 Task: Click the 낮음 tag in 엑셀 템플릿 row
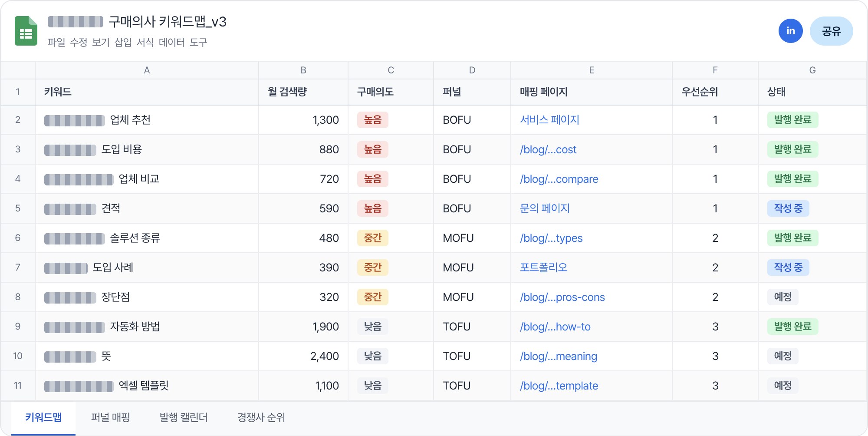(x=373, y=386)
